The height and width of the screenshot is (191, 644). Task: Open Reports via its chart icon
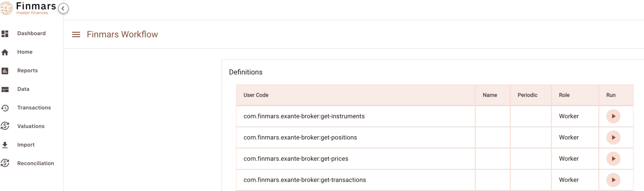click(x=5, y=71)
